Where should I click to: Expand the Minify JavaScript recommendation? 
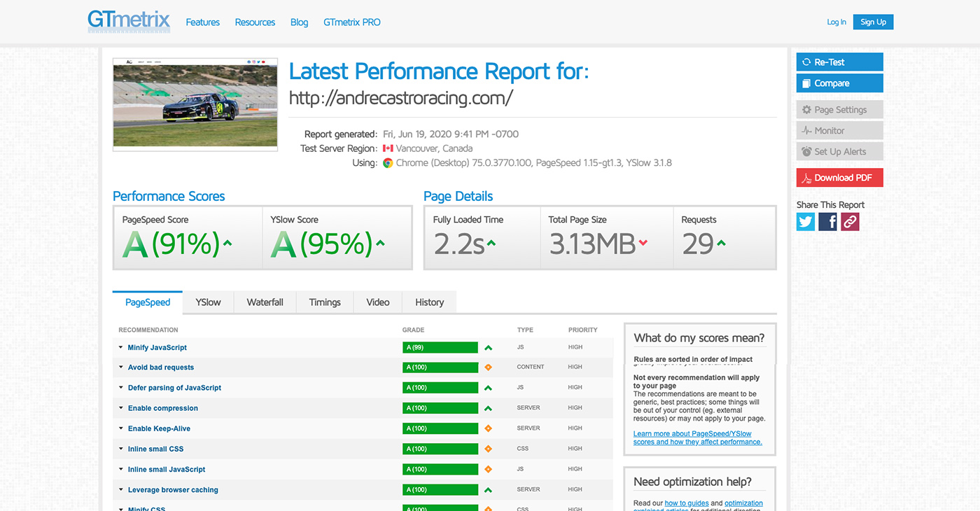pyautogui.click(x=157, y=347)
